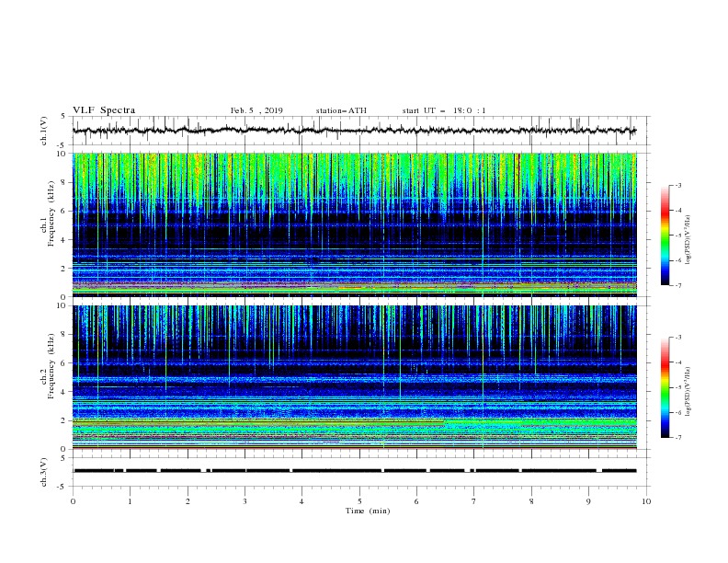Click the time axis tick label '5'
Viewport: 728px width, 563px height.
(359, 501)
